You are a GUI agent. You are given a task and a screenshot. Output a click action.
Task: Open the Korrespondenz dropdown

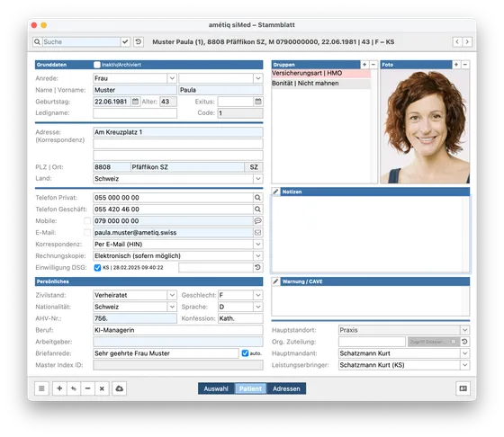pyautogui.click(x=258, y=245)
